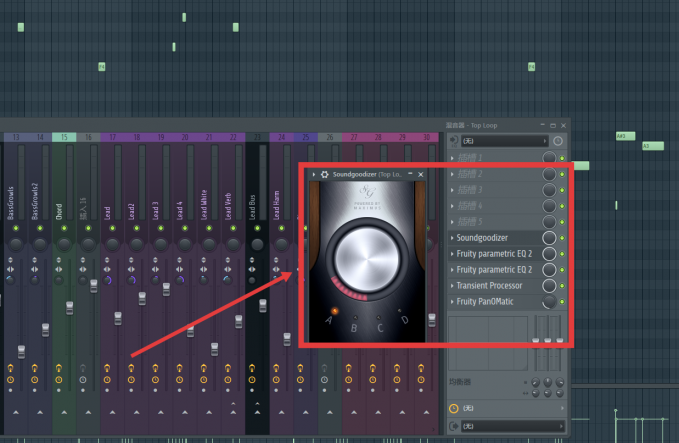Click the BassGrowls track volume fader handle

coord(21,351)
